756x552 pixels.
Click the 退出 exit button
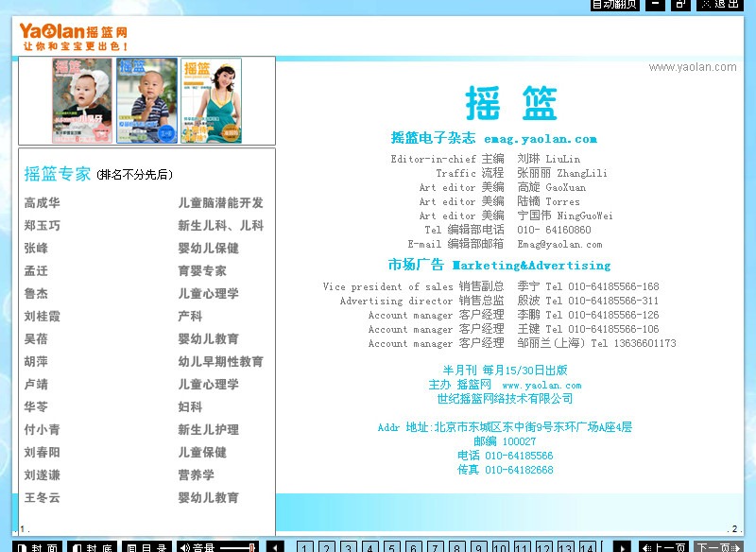click(720, 5)
